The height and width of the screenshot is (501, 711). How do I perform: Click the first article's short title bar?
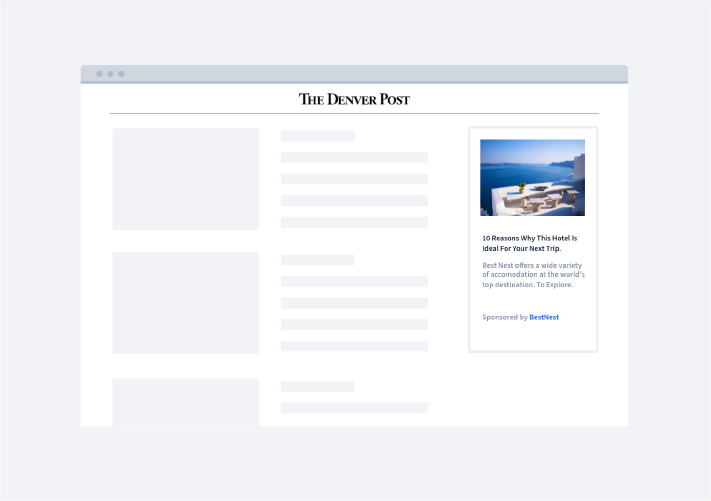[x=317, y=136]
